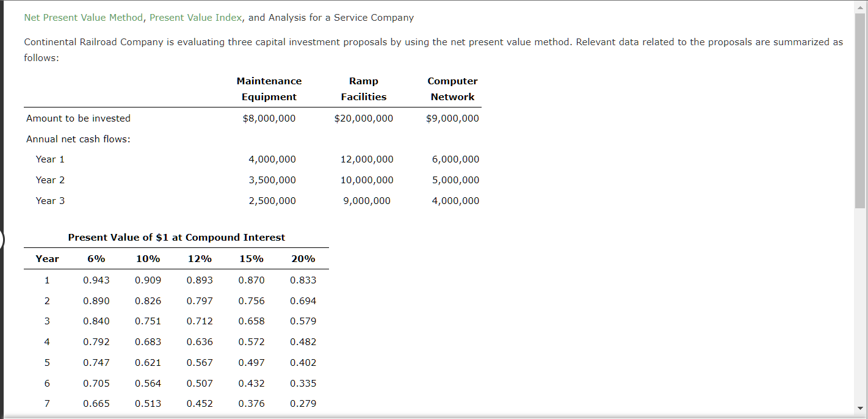Screen dimensions: 868x419
Task: Click the 'Annual net cash flows:' label
Action: [x=78, y=139]
